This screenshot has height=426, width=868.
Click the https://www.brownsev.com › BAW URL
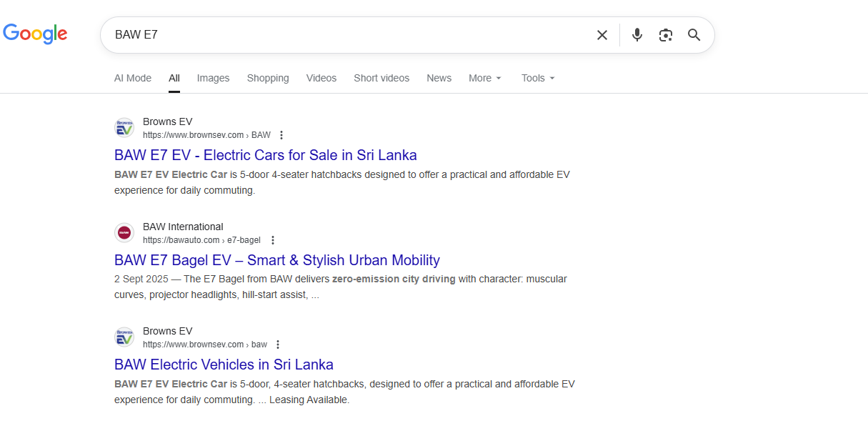tap(206, 135)
